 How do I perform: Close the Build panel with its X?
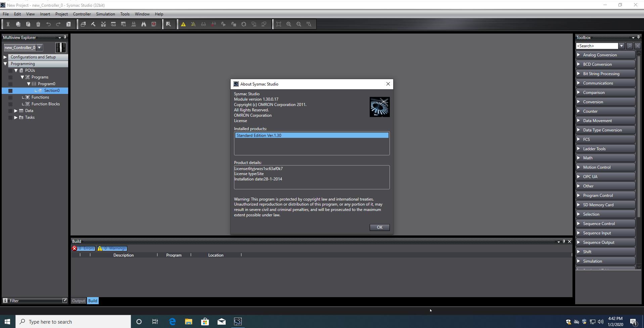click(569, 241)
